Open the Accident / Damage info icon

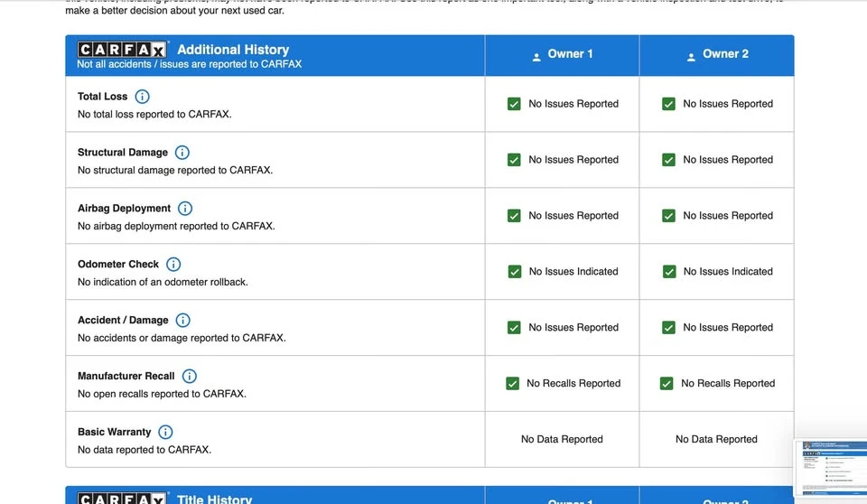182,321
